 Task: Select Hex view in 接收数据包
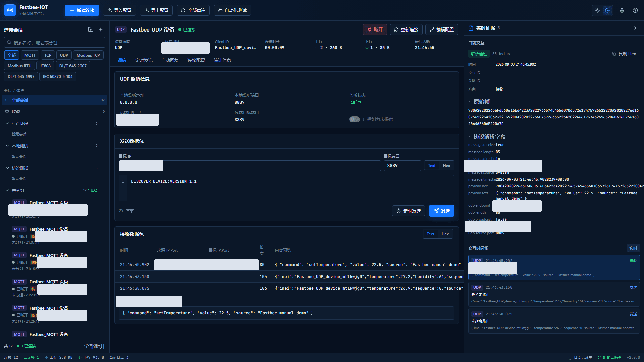coord(445,234)
